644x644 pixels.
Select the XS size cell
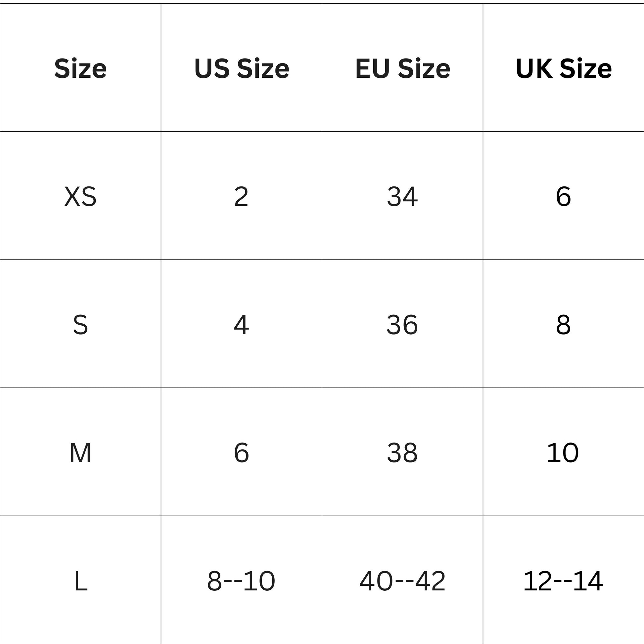tap(80, 197)
